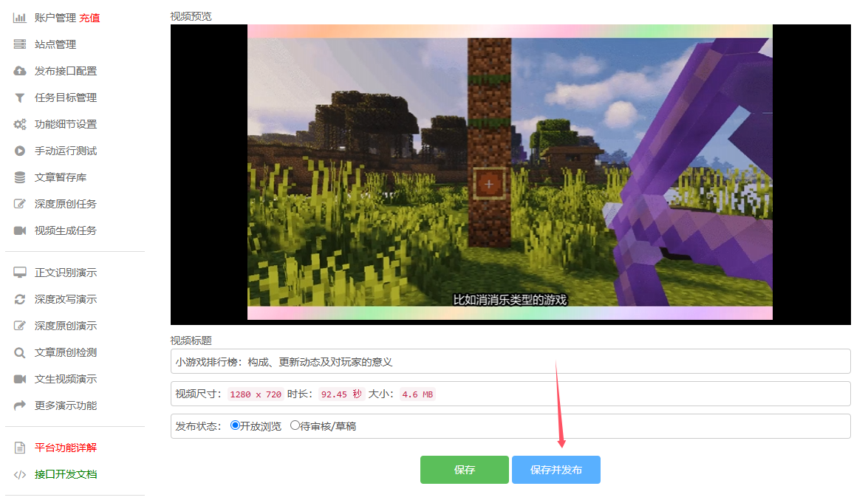Click the 文章原创检测 search icon
Viewport: 868px width, 503px height.
coord(20,352)
